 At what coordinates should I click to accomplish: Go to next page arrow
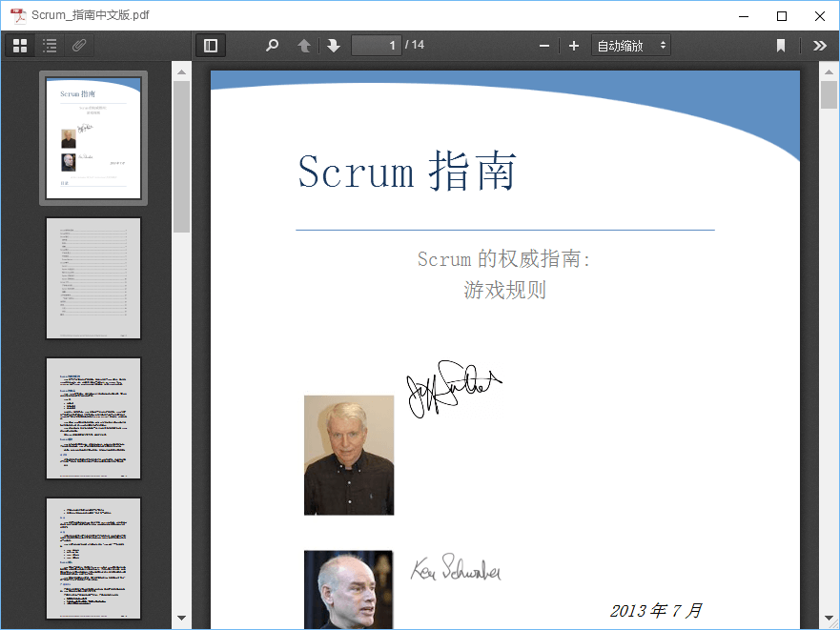(334, 46)
